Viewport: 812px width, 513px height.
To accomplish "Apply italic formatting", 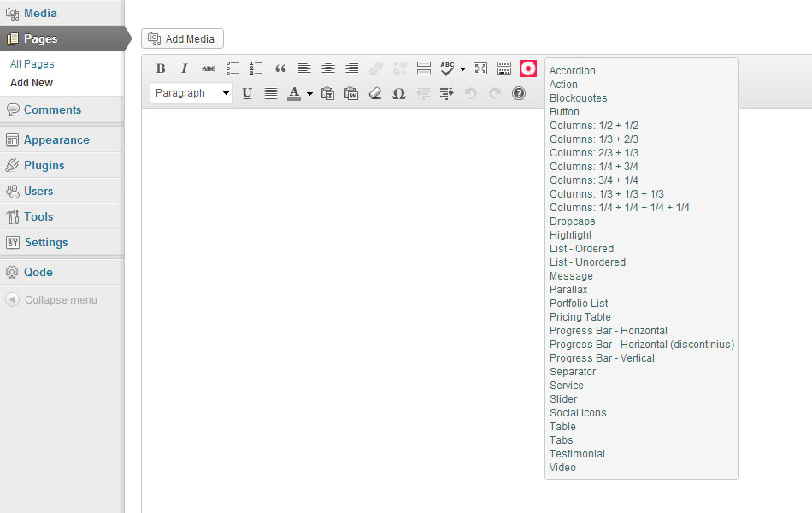I will 184,68.
